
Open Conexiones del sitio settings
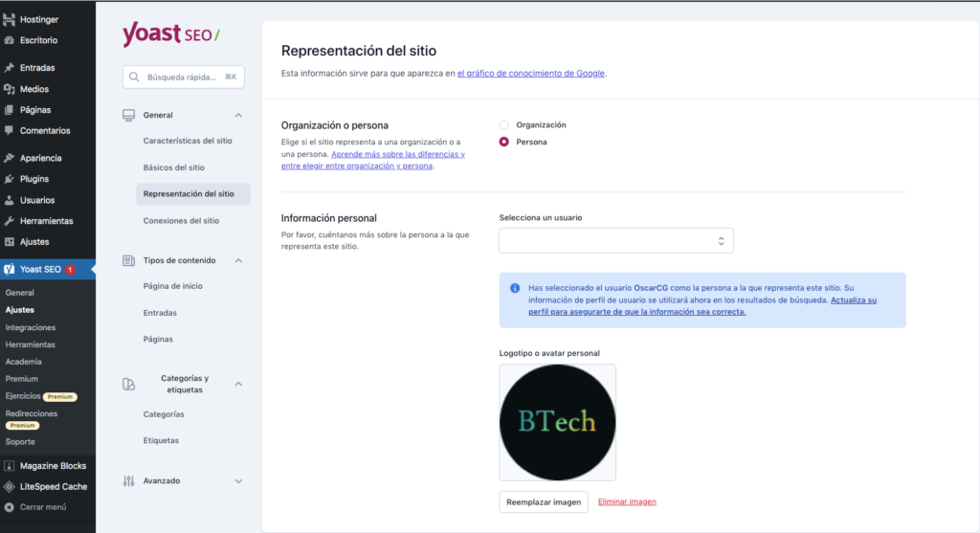pyautogui.click(x=181, y=220)
